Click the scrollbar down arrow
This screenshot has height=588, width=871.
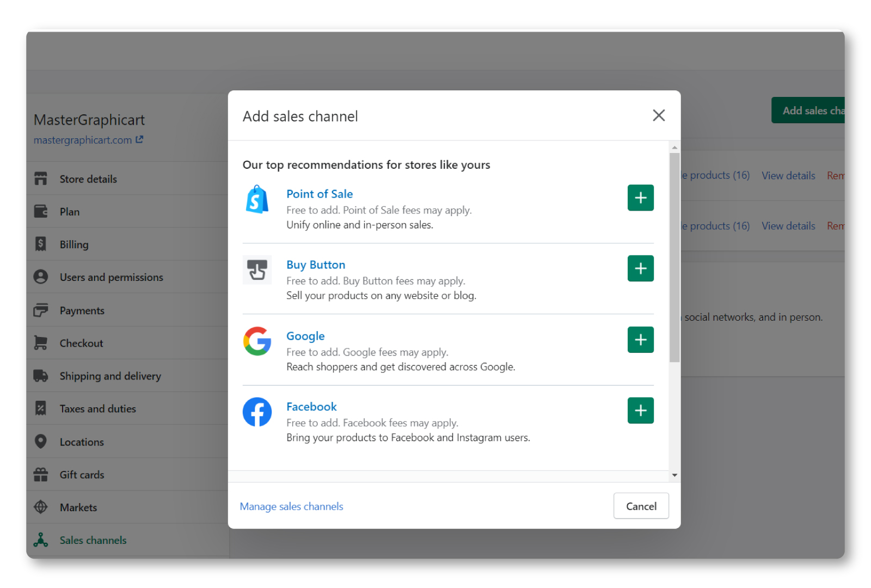(674, 475)
